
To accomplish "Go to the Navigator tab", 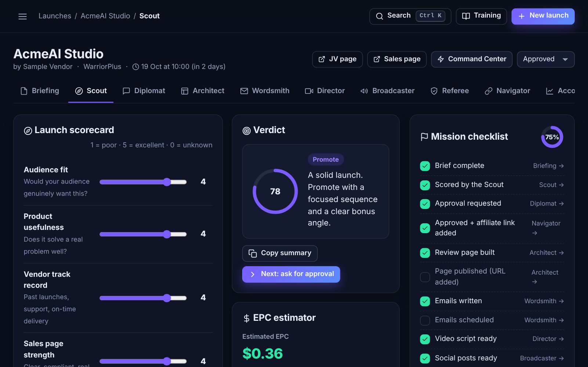I will click(507, 91).
